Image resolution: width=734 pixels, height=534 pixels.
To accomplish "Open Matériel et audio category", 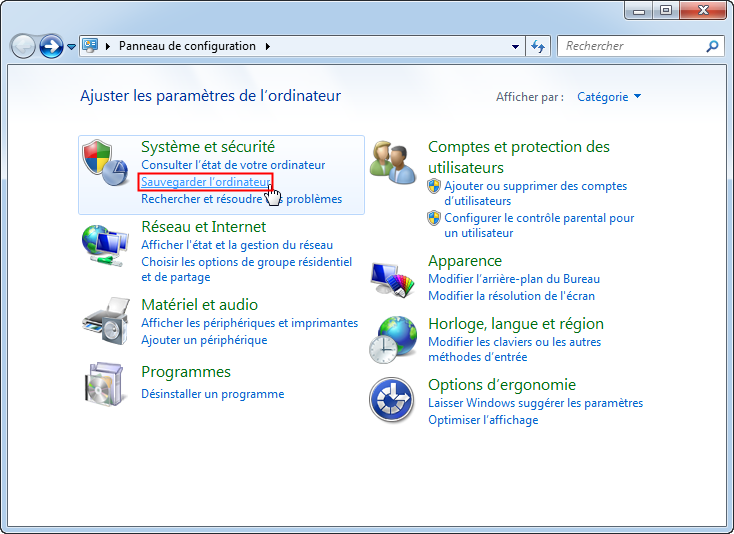I will point(199,305).
